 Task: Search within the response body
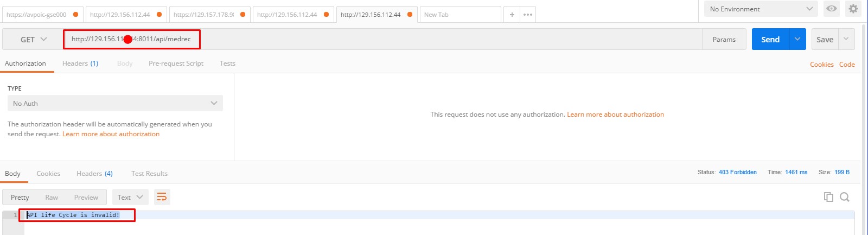coord(845,197)
